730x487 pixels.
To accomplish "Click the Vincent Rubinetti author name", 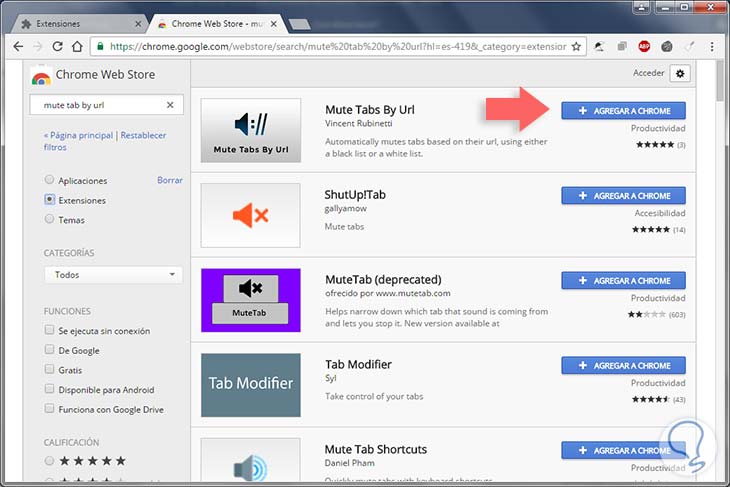I will [358, 123].
